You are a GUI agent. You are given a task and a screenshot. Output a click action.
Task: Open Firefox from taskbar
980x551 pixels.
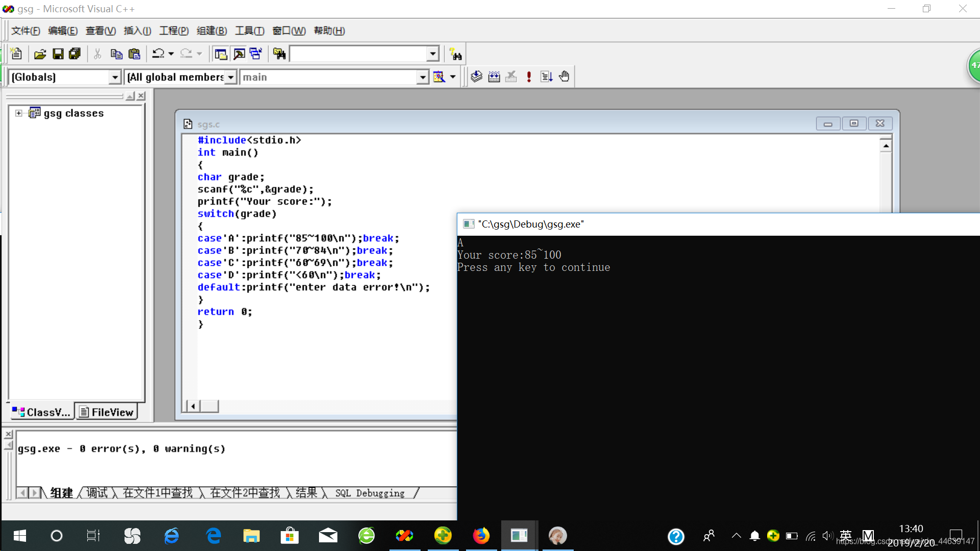tap(481, 536)
